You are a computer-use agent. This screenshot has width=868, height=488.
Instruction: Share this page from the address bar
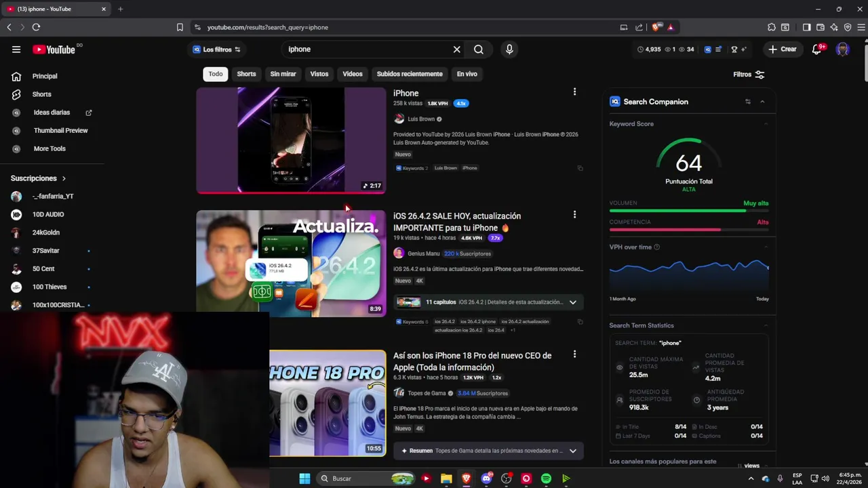pyautogui.click(x=639, y=27)
